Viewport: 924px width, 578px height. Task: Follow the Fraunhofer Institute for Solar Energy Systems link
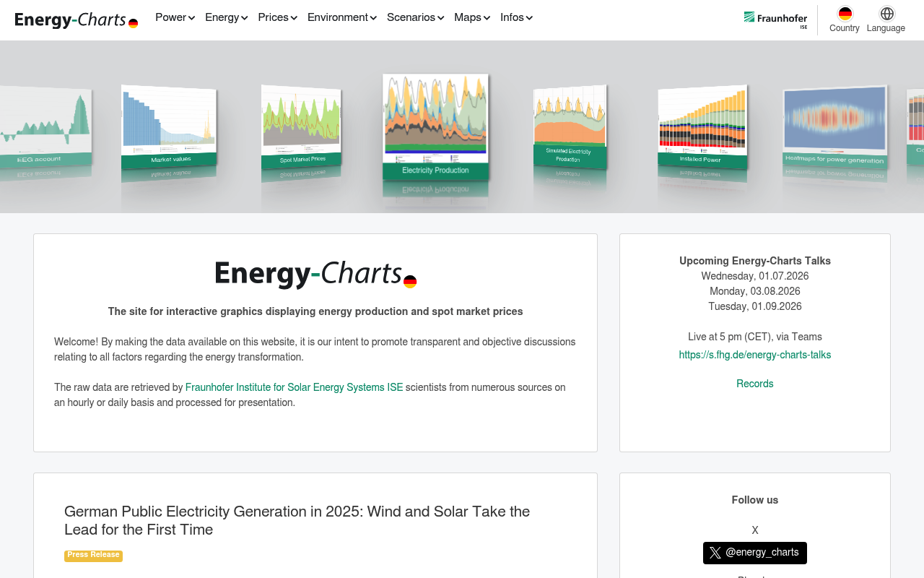pyautogui.click(x=294, y=387)
